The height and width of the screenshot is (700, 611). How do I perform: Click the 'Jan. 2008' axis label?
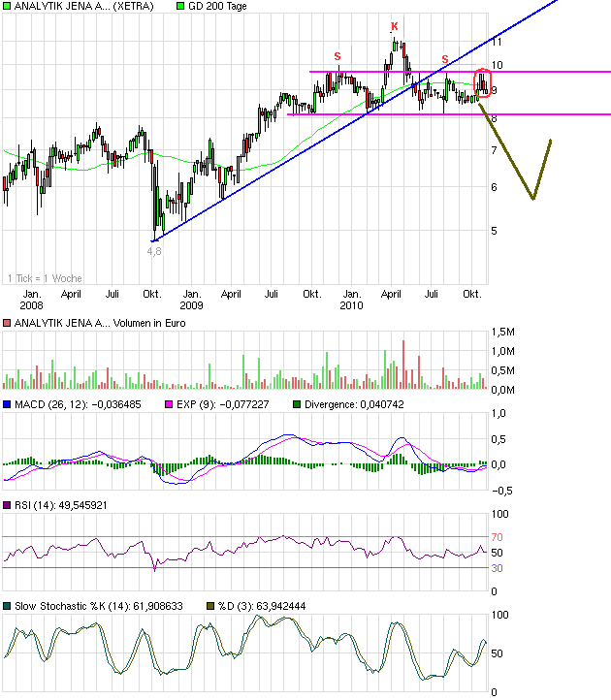click(x=32, y=300)
